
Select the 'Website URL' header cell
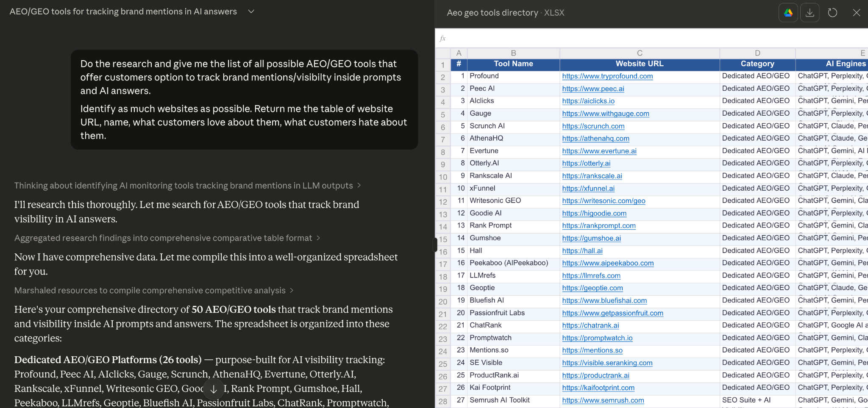640,64
